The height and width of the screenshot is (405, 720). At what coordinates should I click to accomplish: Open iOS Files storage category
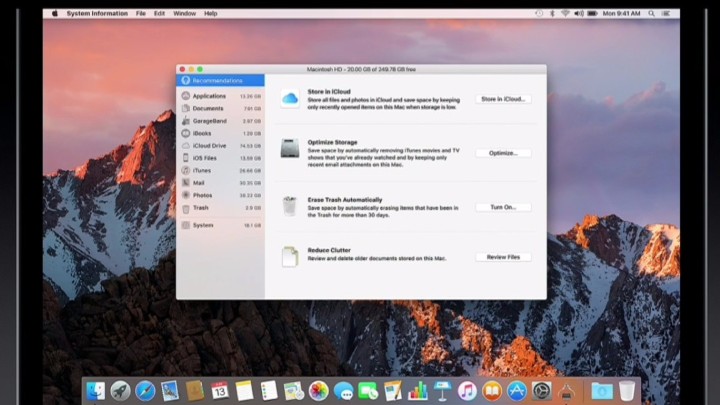pyautogui.click(x=220, y=158)
